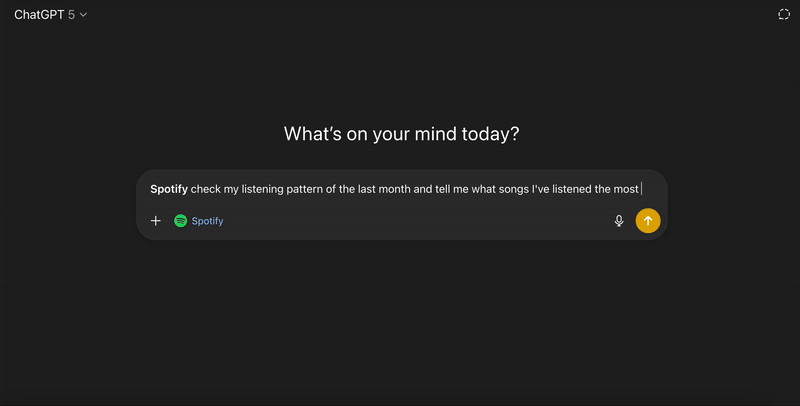Click the "5" model version number
Image resolution: width=800 pixels, height=406 pixels.
click(x=71, y=15)
